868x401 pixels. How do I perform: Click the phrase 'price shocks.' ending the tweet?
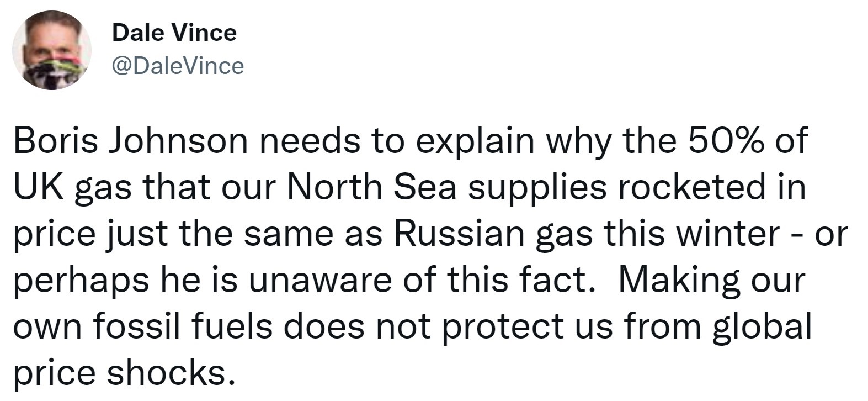(x=120, y=373)
